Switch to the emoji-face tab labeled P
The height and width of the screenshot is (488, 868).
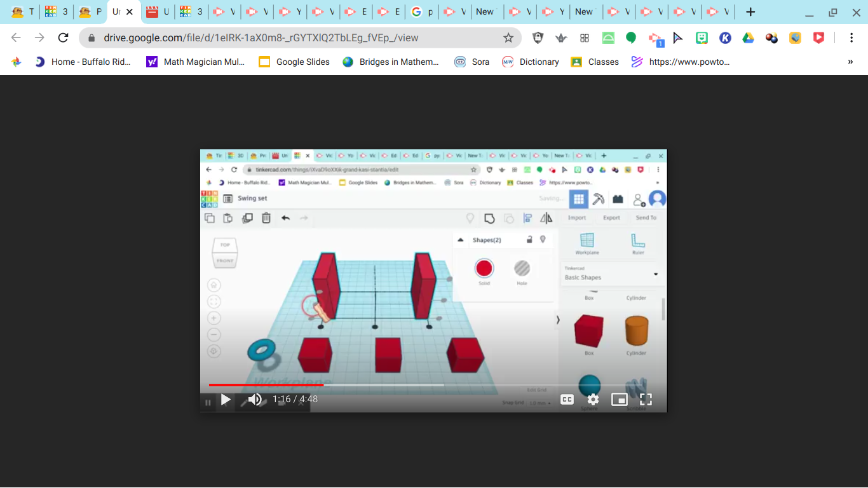(90, 12)
